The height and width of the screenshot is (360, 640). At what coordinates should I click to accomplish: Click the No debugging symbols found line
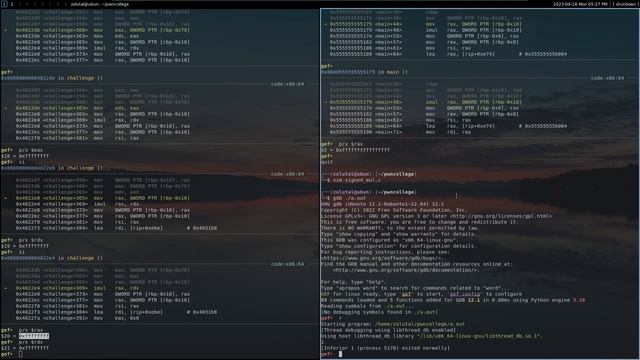pos(379,312)
